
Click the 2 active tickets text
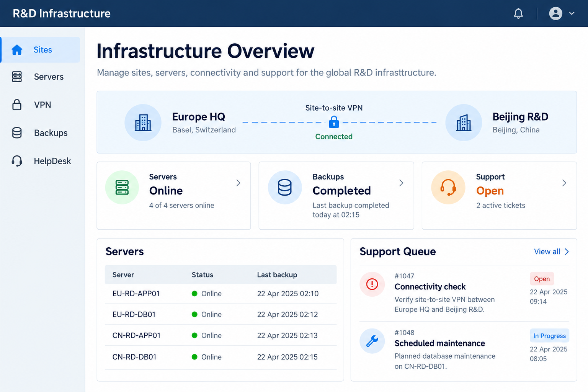point(501,206)
